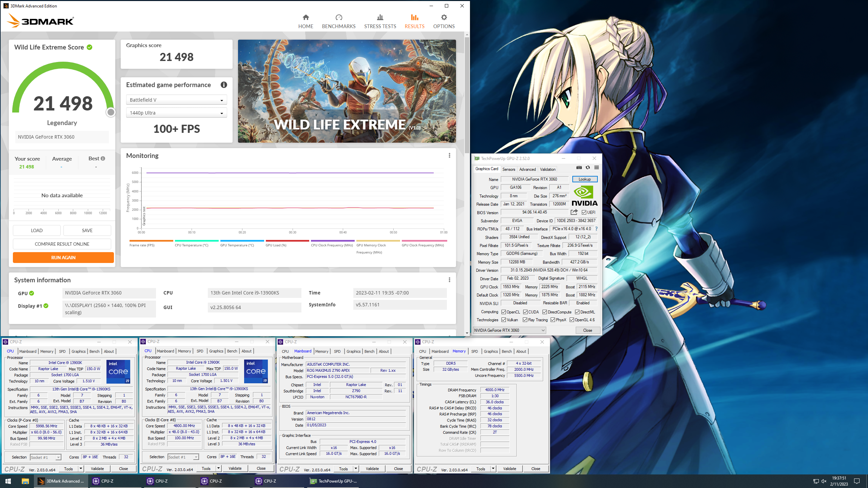
Task: Click Validate in the Memory CPU-Z window
Action: [x=510, y=469]
